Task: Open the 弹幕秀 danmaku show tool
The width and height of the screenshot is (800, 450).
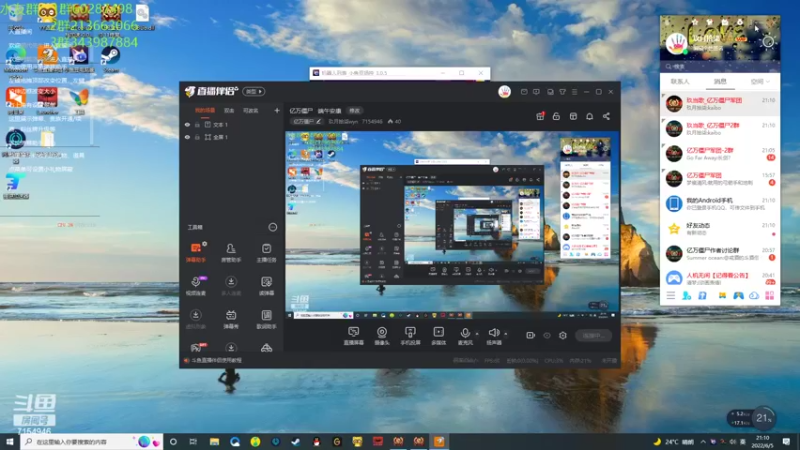Action: [x=231, y=319]
